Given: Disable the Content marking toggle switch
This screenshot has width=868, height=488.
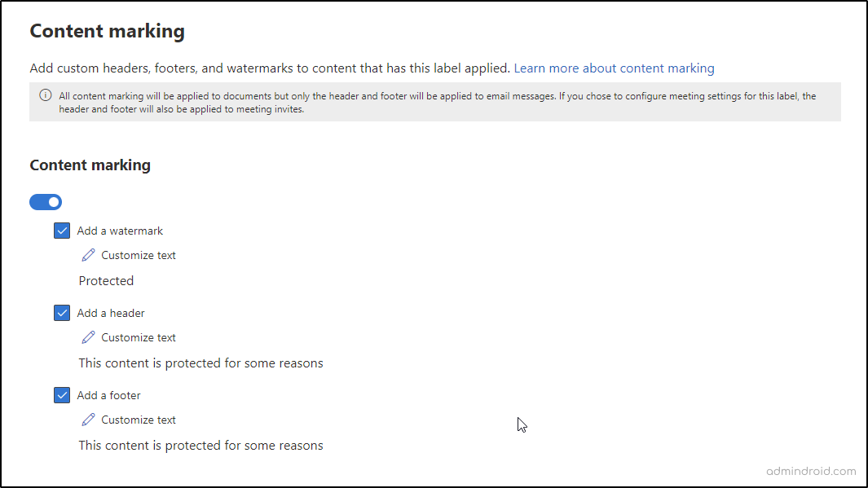Looking at the screenshot, I should click(46, 201).
